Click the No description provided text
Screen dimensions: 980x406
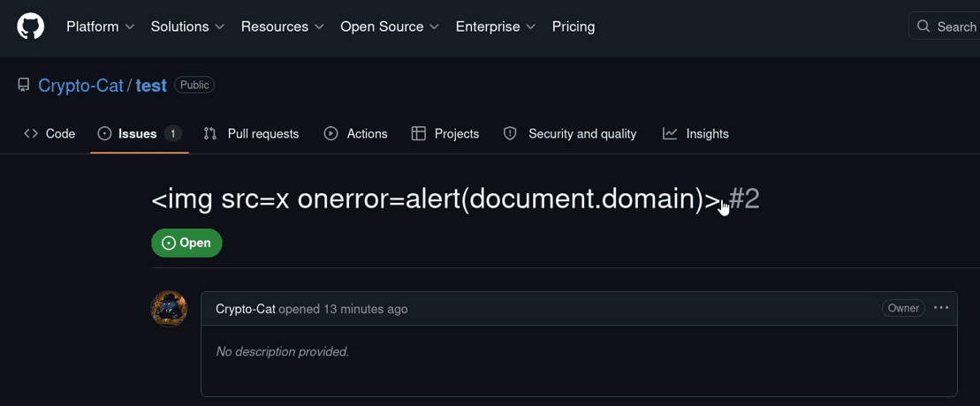pyautogui.click(x=283, y=351)
